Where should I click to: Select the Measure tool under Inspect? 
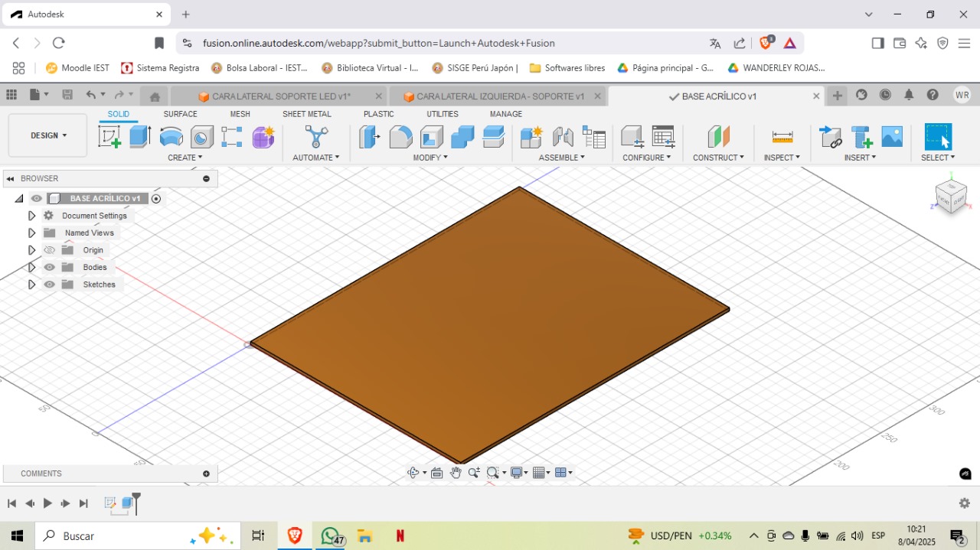(782, 137)
